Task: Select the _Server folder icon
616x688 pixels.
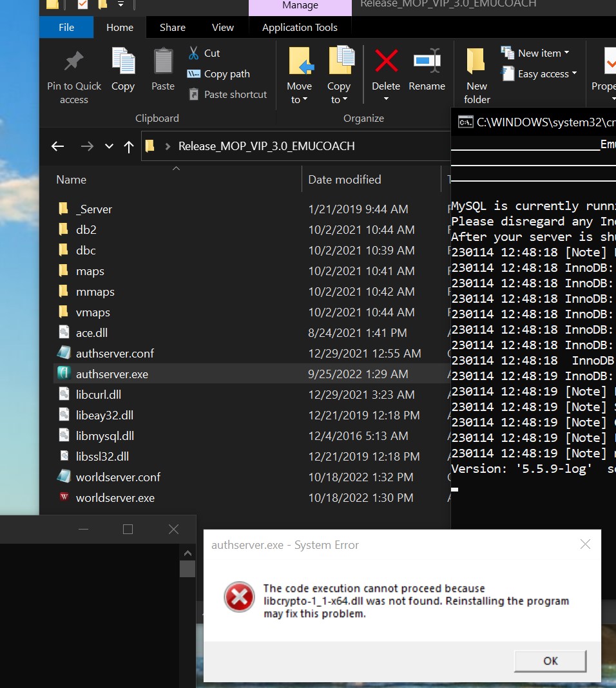Action: tap(64, 209)
